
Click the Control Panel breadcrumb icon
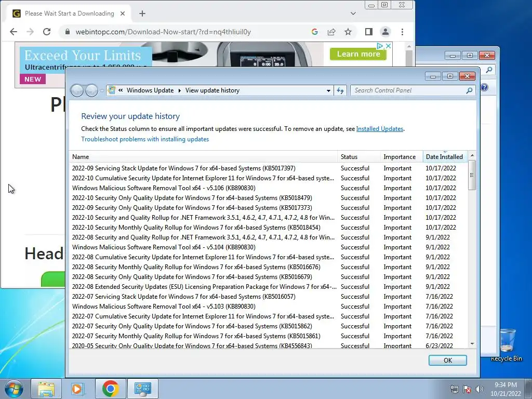point(111,90)
